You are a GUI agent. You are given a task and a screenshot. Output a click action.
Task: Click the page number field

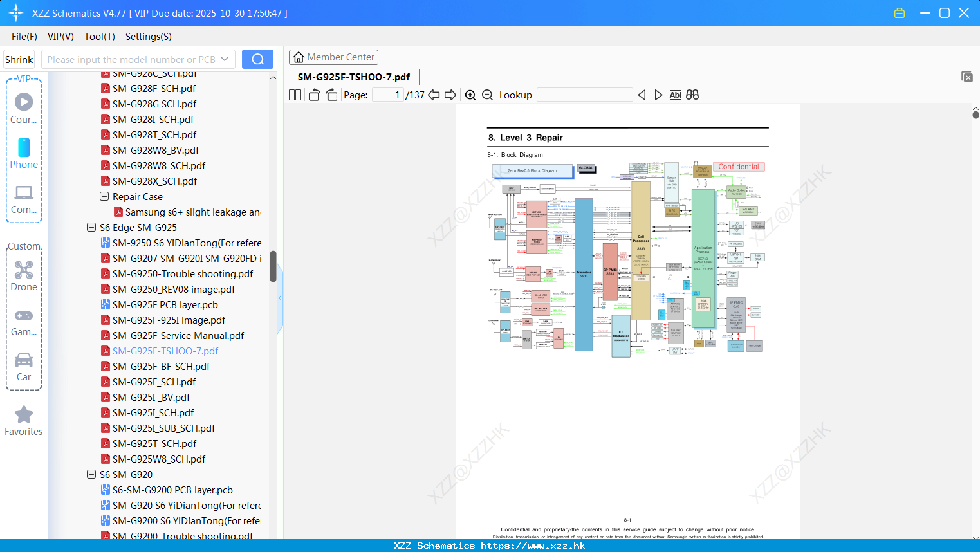coord(388,95)
